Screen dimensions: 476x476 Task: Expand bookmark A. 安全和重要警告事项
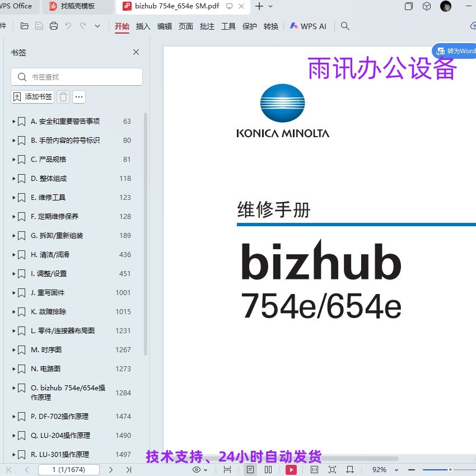[x=13, y=122]
